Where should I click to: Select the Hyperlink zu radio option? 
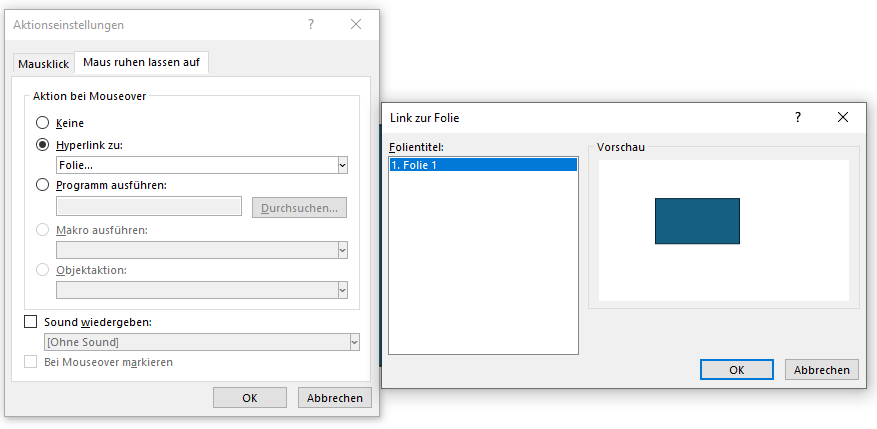[x=42, y=144]
